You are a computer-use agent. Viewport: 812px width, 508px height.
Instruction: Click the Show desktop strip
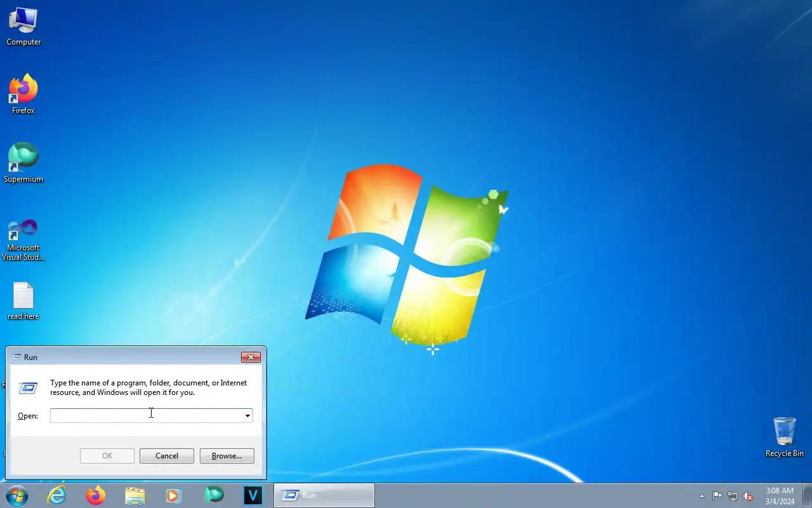click(807, 495)
